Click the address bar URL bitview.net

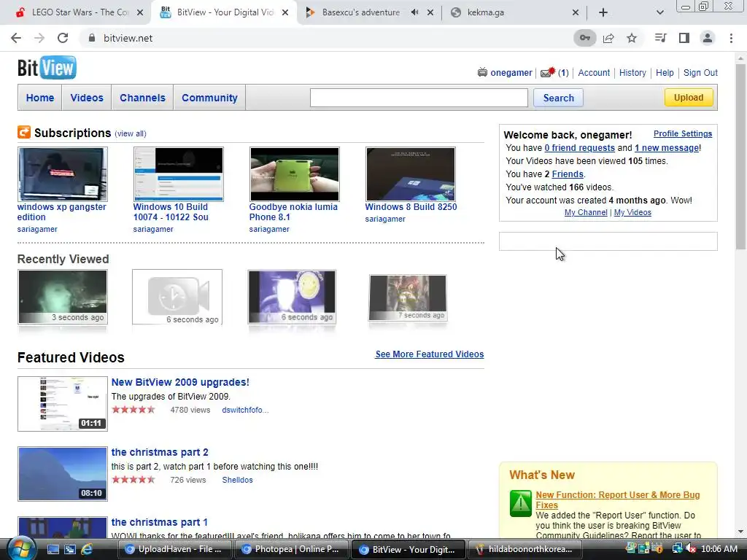[128, 38]
